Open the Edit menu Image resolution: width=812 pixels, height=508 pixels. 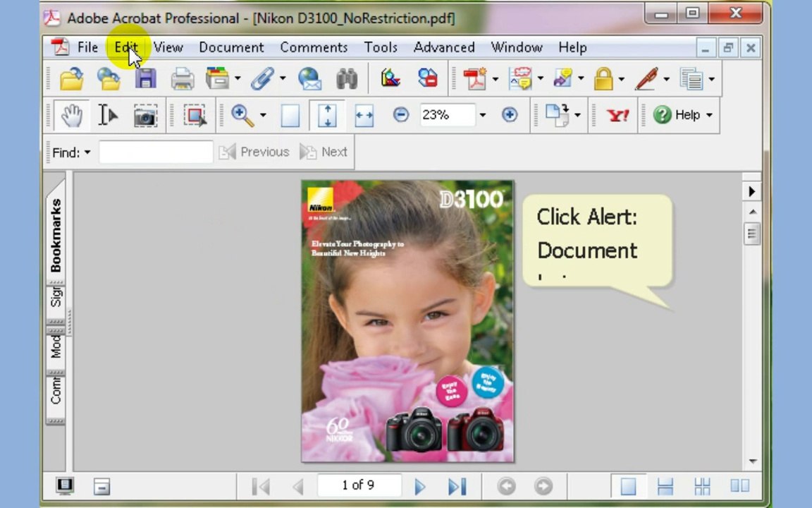click(126, 47)
